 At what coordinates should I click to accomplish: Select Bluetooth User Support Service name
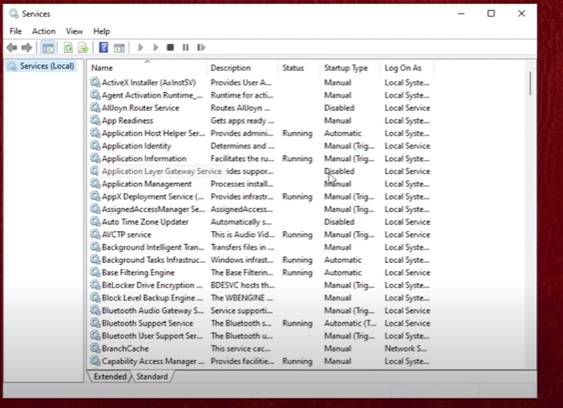tap(152, 335)
